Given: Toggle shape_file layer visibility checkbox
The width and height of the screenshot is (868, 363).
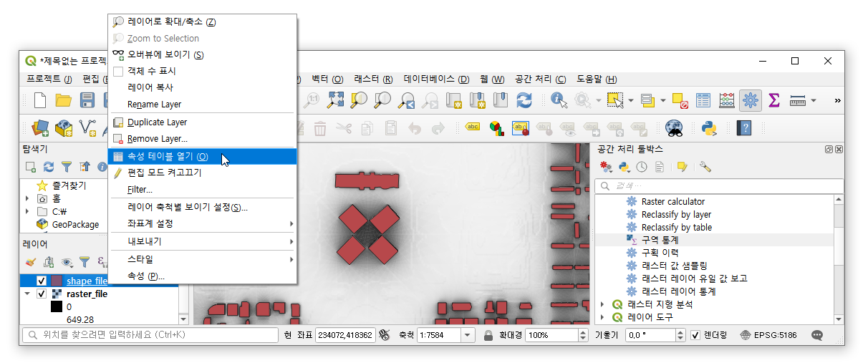Looking at the screenshot, I should [x=42, y=281].
